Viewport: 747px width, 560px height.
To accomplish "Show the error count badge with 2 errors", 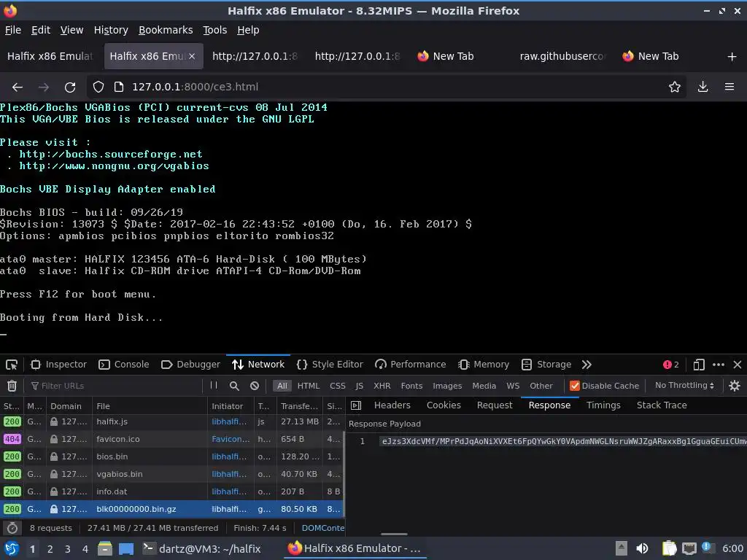I will point(670,365).
